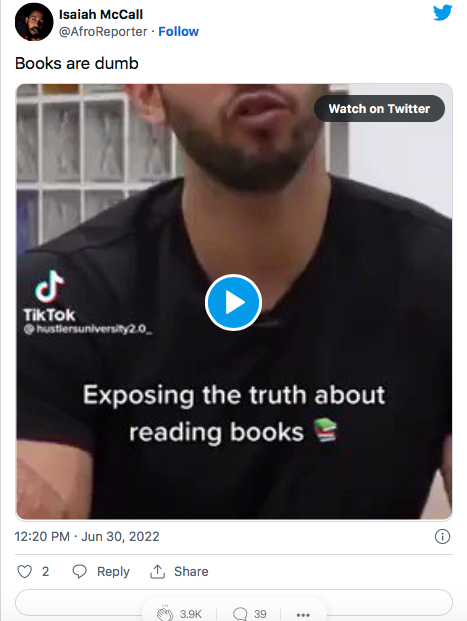The image size is (467, 621).
Task: Click the Watch on Twitter button
Action: coord(379,109)
